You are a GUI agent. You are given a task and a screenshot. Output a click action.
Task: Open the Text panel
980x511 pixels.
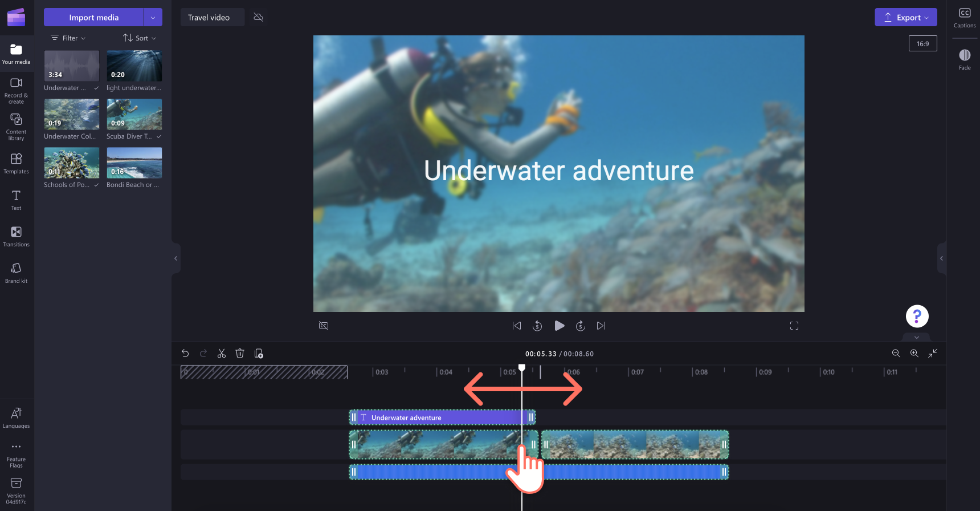pyautogui.click(x=16, y=200)
